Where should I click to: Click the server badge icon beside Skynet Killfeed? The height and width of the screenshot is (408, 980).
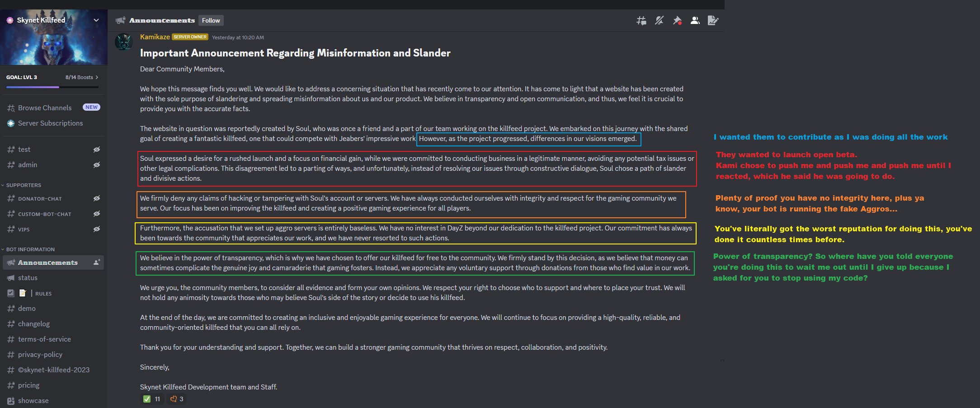10,20
